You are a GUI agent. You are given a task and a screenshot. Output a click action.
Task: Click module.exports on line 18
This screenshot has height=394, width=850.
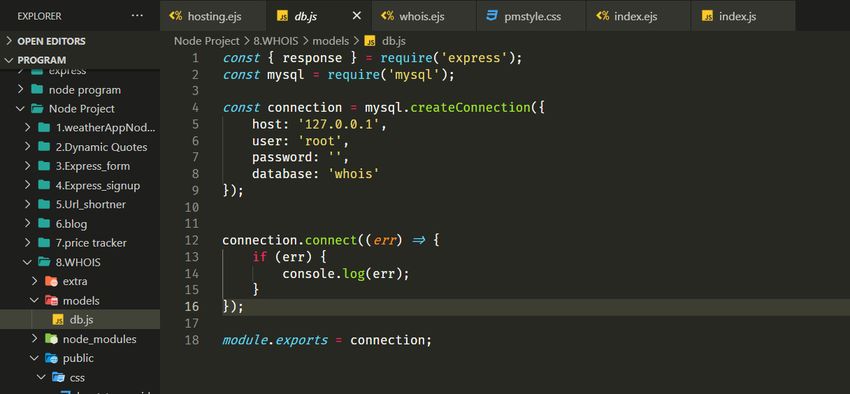275,340
